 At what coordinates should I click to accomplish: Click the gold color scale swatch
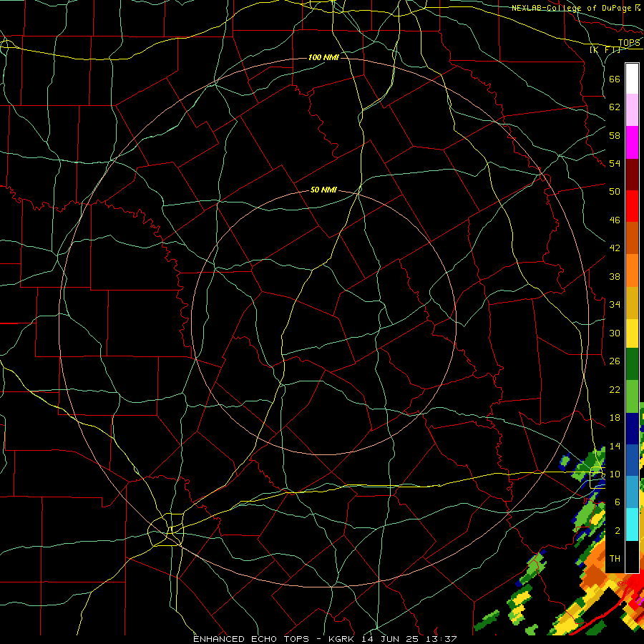coord(632,303)
